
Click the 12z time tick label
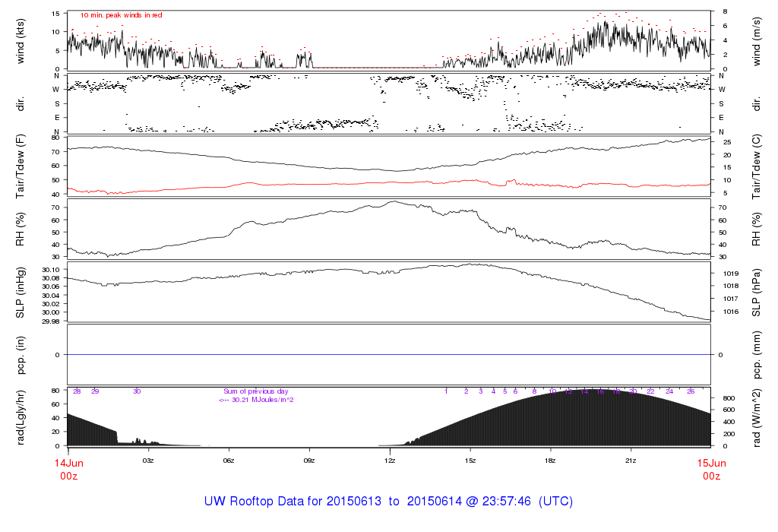(x=390, y=461)
